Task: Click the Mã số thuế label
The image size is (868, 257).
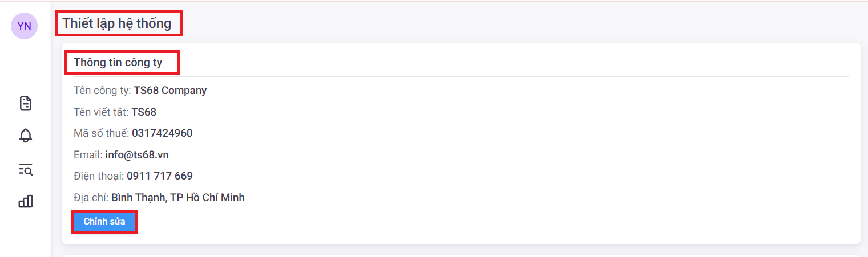Action: coord(102,133)
